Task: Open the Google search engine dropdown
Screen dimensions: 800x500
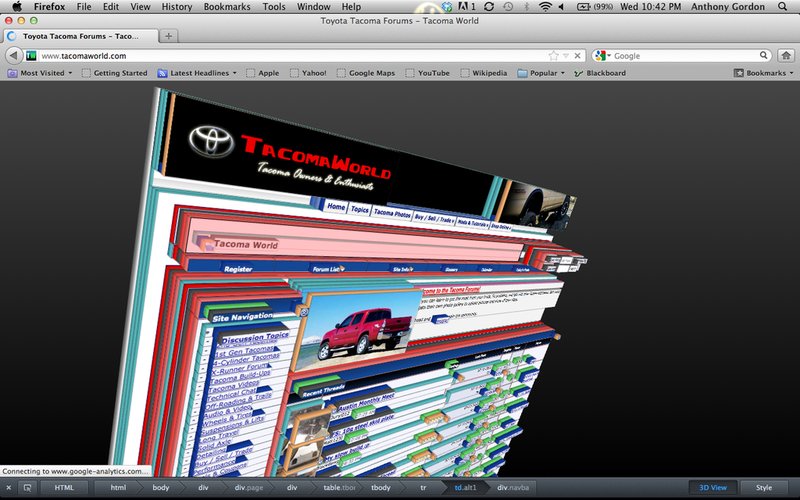Action: 603,56
